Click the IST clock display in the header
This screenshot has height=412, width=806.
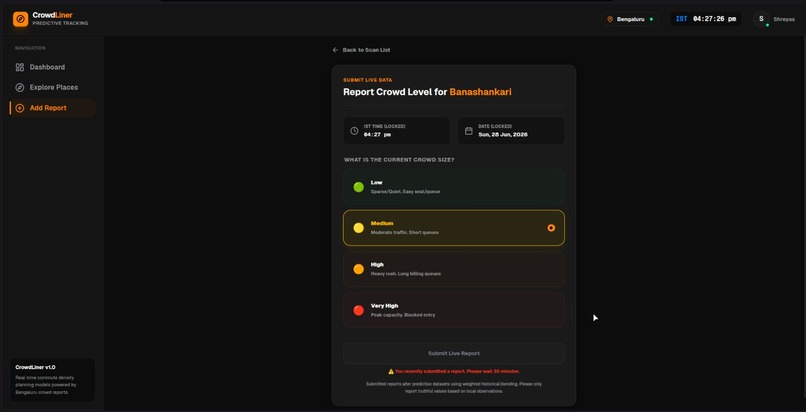pyautogui.click(x=706, y=19)
